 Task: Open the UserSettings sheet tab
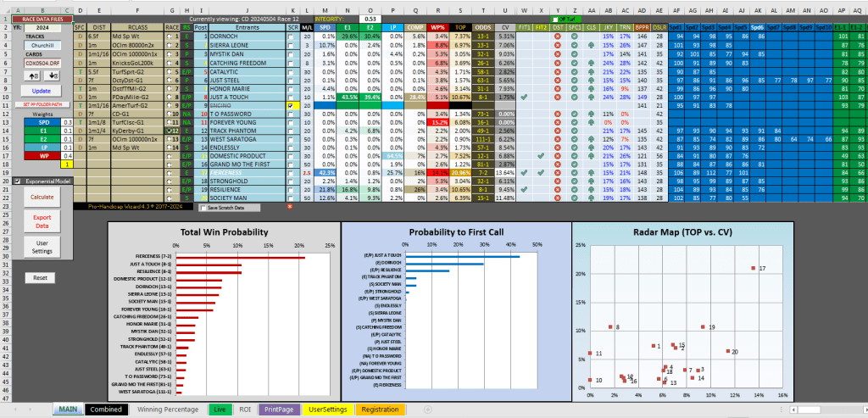327,409
